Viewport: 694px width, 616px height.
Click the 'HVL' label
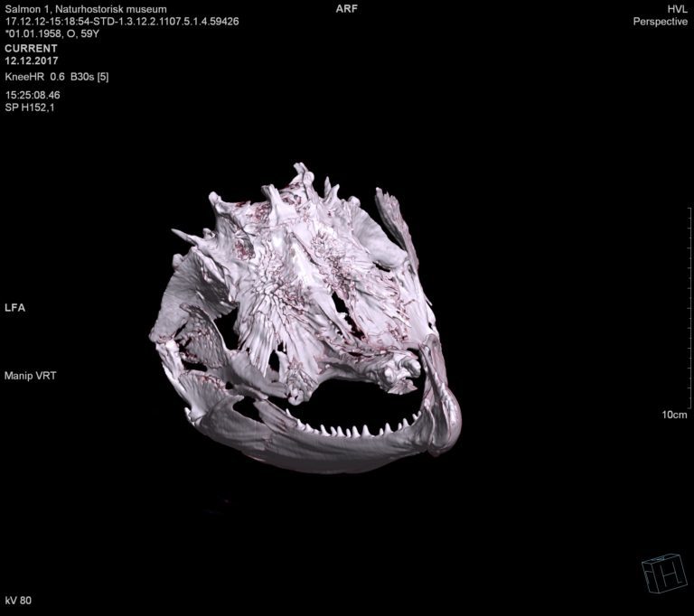pos(677,9)
